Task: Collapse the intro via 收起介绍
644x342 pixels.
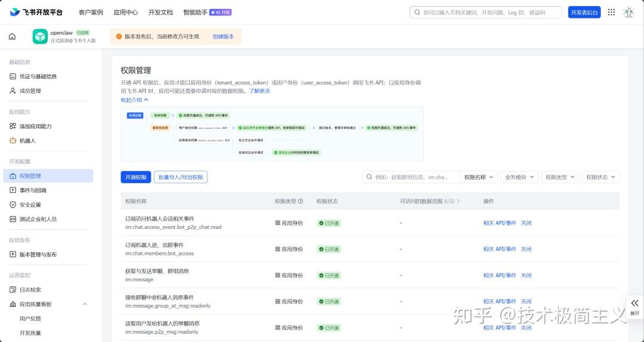Action: click(134, 100)
